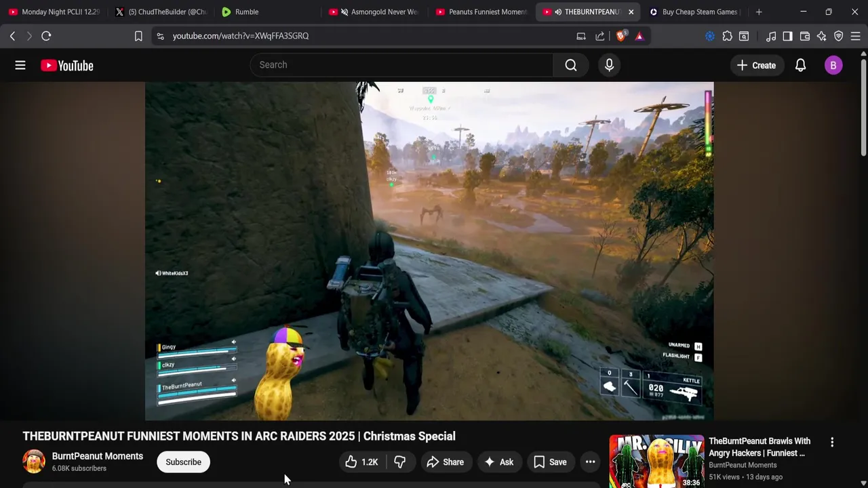Open the recommended video thumbnail with 38:36 duration

pos(656,462)
